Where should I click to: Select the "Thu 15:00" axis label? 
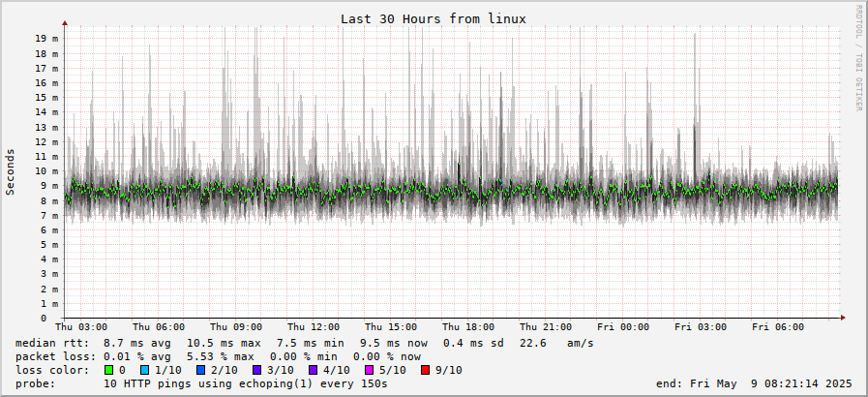391,327
